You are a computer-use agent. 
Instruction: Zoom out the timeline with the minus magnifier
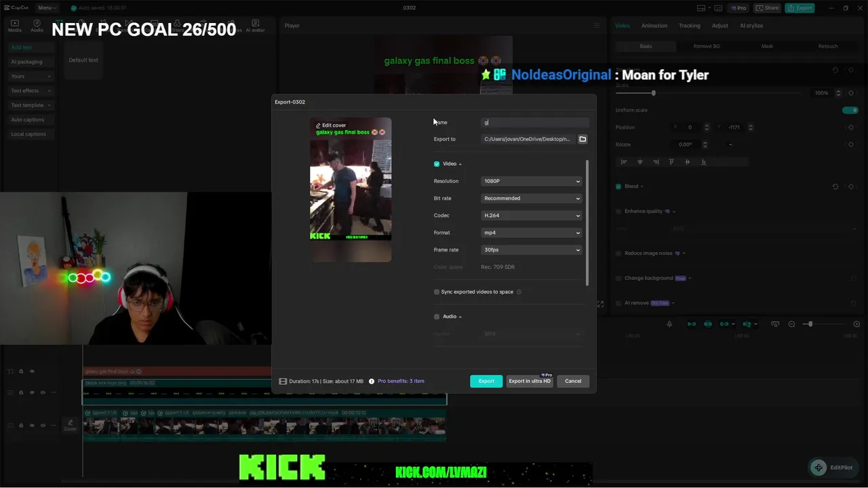(x=791, y=324)
